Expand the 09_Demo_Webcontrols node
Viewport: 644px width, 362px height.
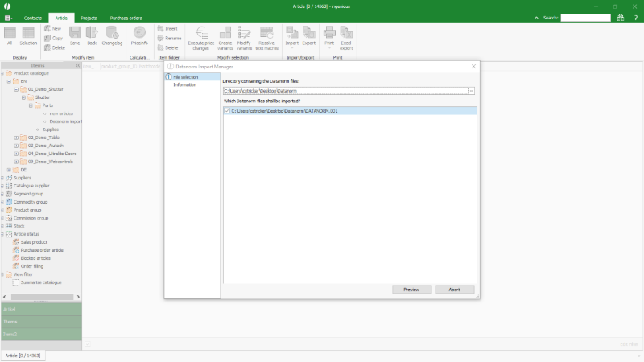pos(16,162)
